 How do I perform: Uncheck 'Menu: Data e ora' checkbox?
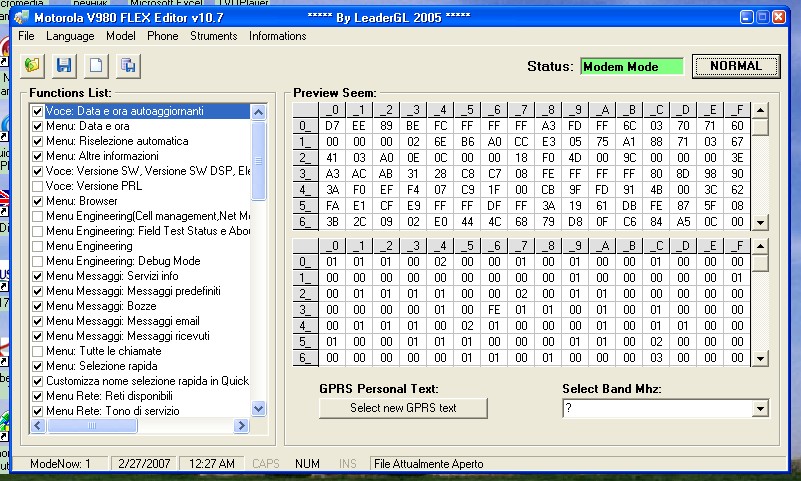pyautogui.click(x=37, y=126)
